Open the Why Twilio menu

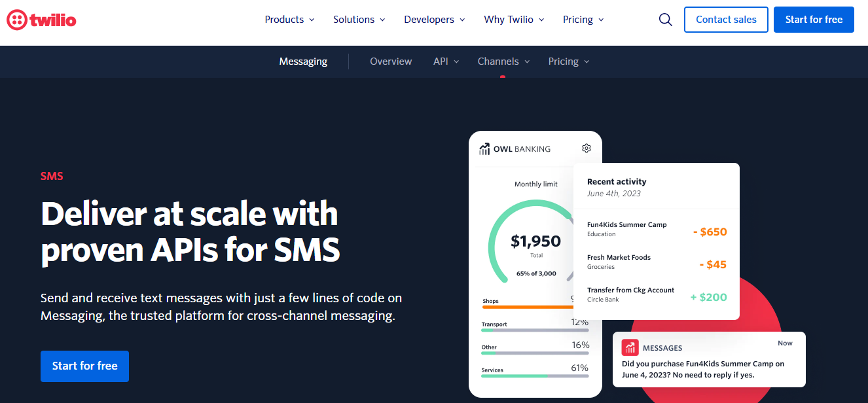coord(514,20)
